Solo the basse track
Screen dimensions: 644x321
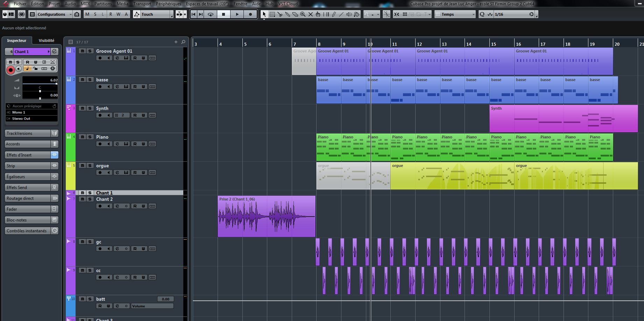point(90,80)
